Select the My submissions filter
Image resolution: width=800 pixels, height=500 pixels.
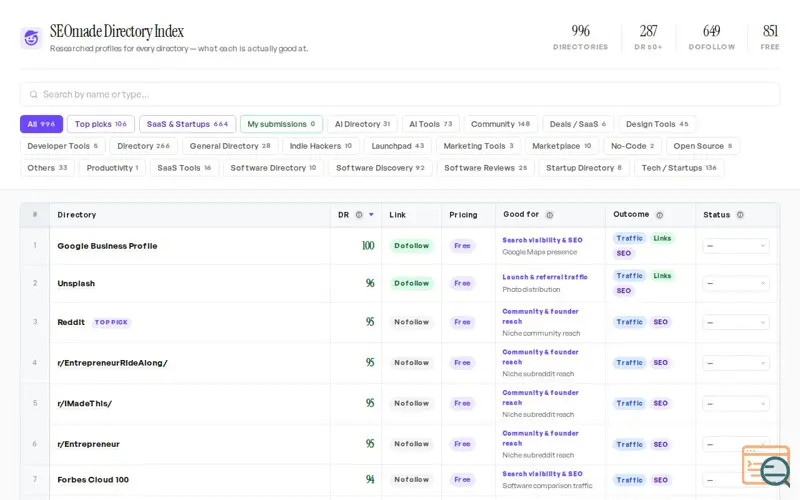point(281,124)
